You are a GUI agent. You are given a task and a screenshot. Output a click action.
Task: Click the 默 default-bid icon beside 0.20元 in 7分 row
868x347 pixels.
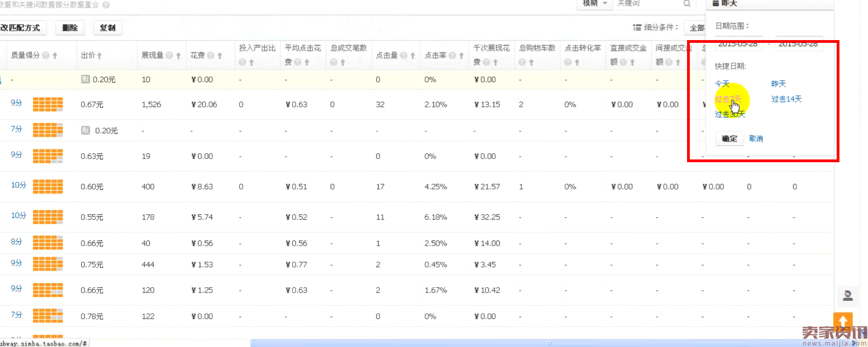(86, 130)
